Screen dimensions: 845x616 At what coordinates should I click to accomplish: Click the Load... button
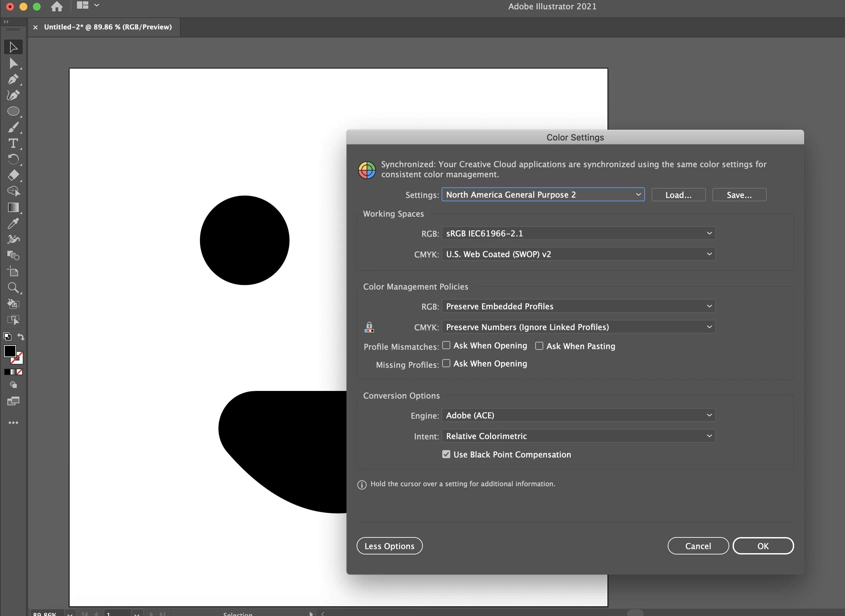[x=678, y=195]
